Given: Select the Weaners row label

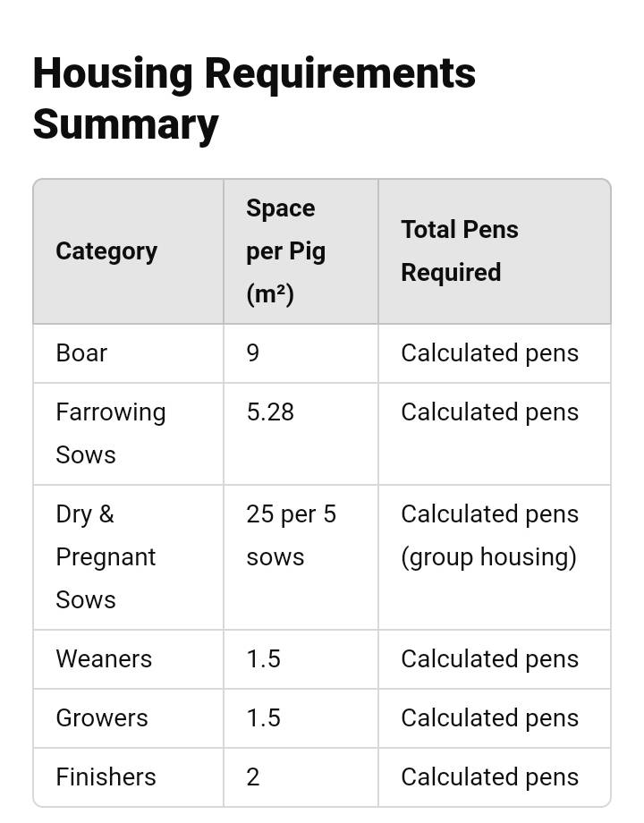Looking at the screenshot, I should (x=104, y=659).
